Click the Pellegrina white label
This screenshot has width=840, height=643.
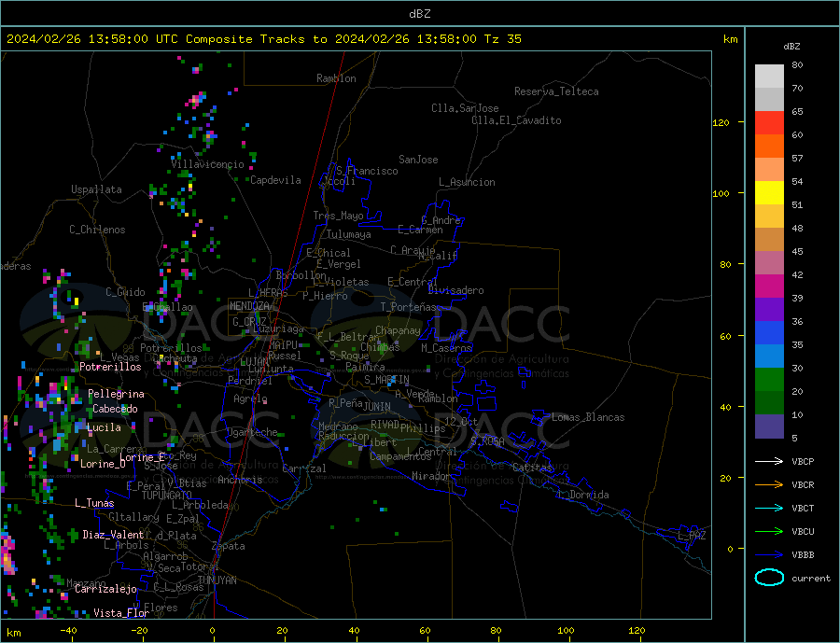click(117, 395)
